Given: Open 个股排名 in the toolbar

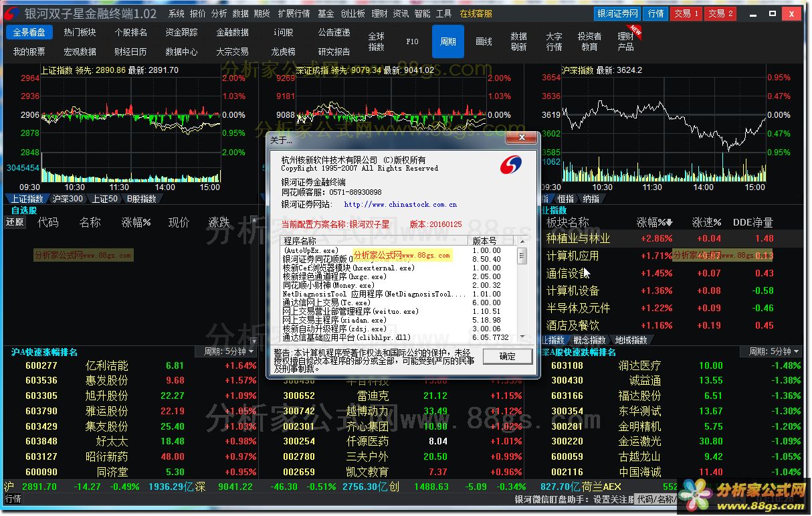Looking at the screenshot, I should [130, 32].
